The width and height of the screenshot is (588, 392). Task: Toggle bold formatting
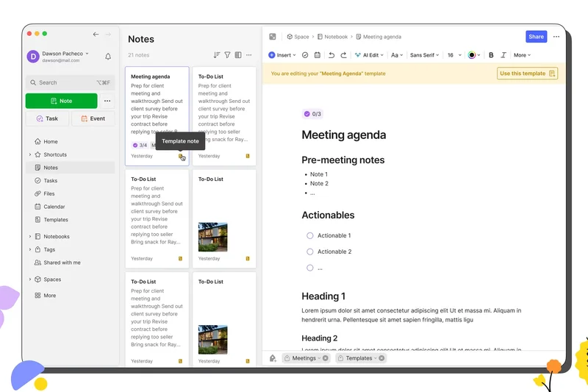point(491,55)
